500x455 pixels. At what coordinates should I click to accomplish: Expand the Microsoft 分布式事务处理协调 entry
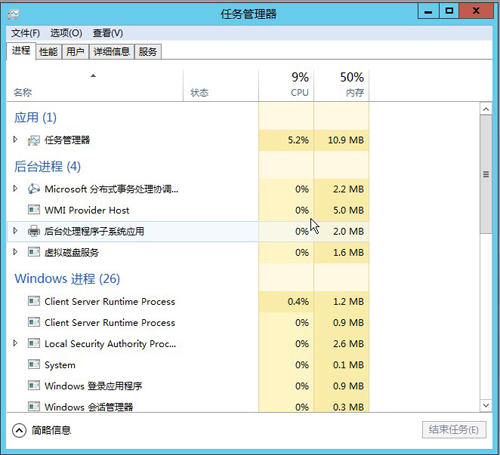15,189
